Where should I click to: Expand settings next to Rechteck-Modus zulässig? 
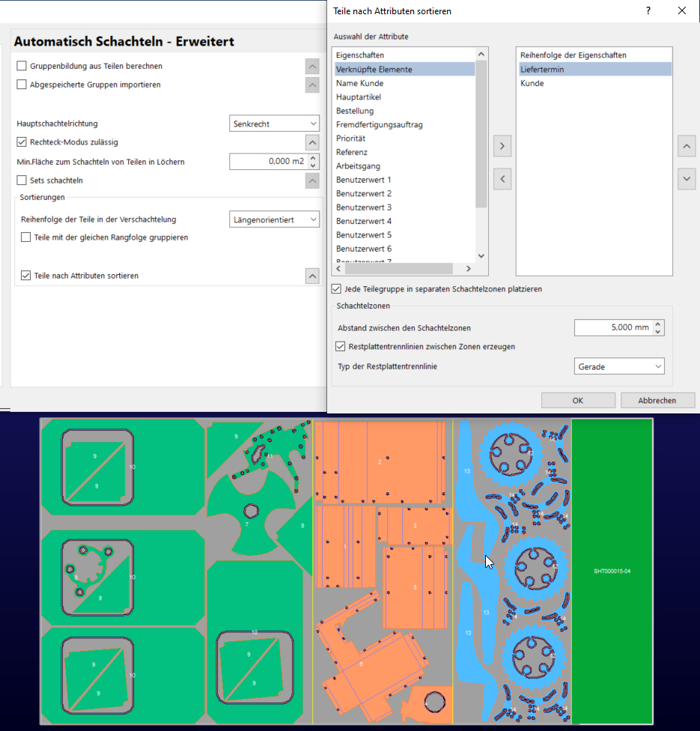tap(312, 142)
